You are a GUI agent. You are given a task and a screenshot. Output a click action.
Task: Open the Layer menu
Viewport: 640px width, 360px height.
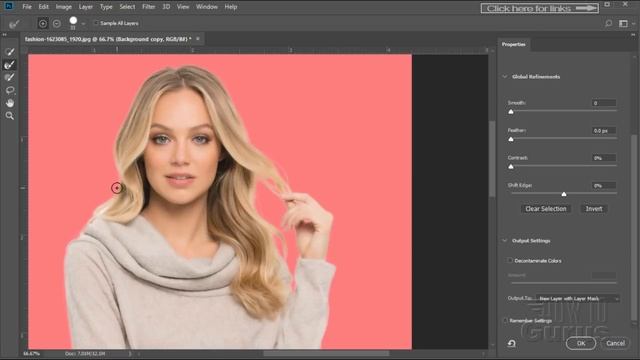(86, 7)
